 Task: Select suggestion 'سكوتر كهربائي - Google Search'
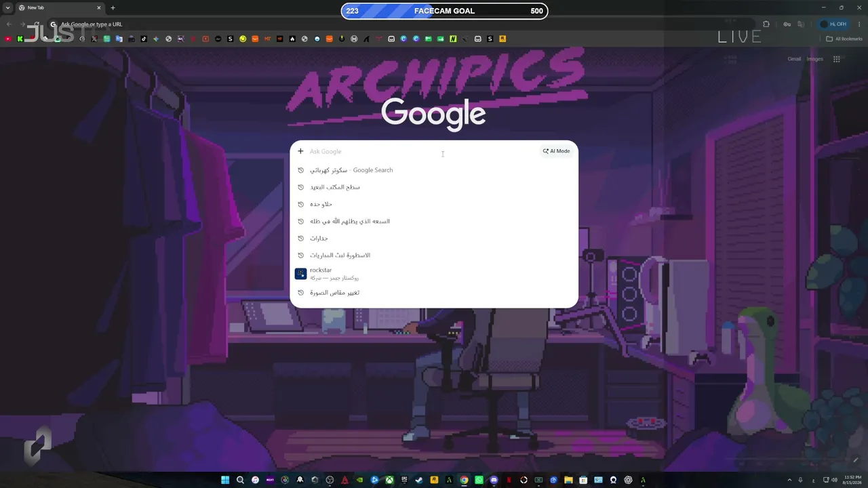point(434,170)
